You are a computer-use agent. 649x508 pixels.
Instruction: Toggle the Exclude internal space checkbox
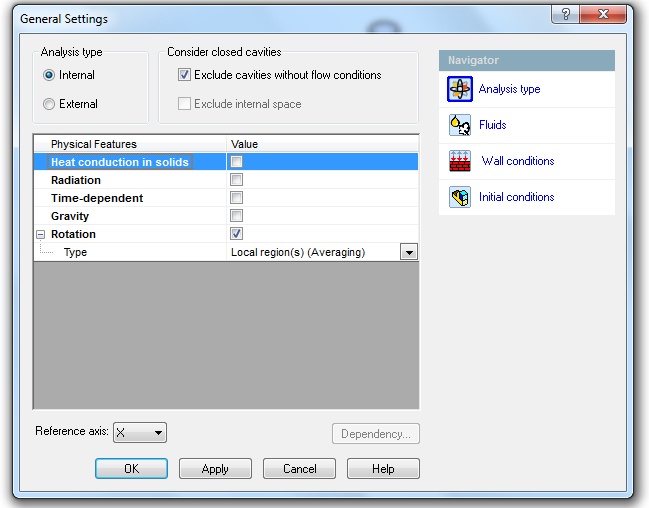(184, 104)
